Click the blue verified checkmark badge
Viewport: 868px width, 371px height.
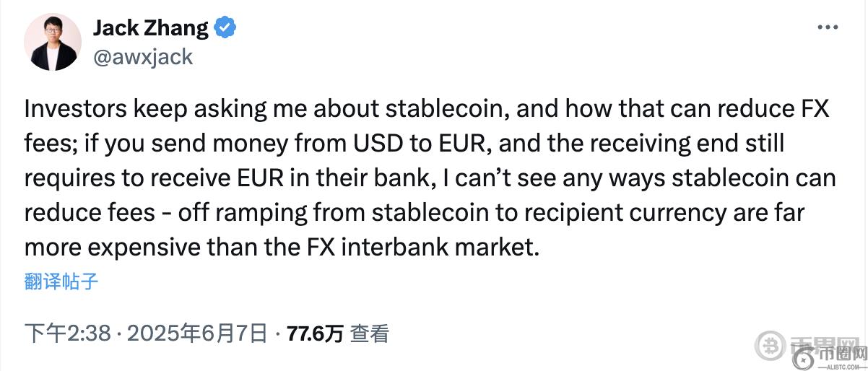click(226, 28)
